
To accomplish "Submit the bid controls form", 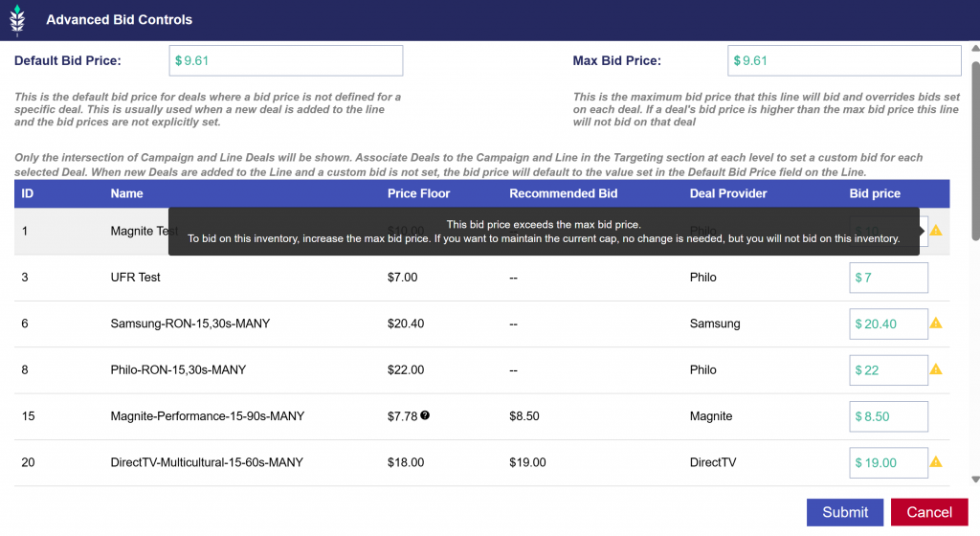I will tap(845, 512).
